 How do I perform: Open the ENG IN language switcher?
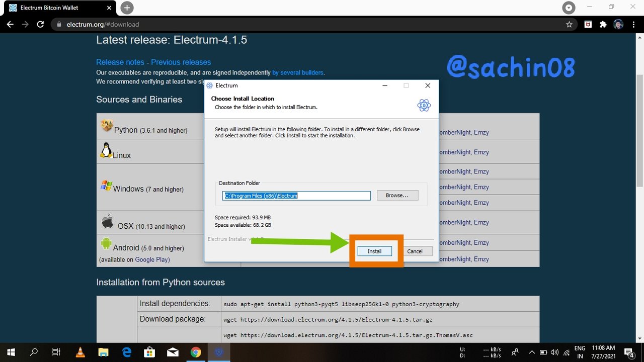(580, 352)
